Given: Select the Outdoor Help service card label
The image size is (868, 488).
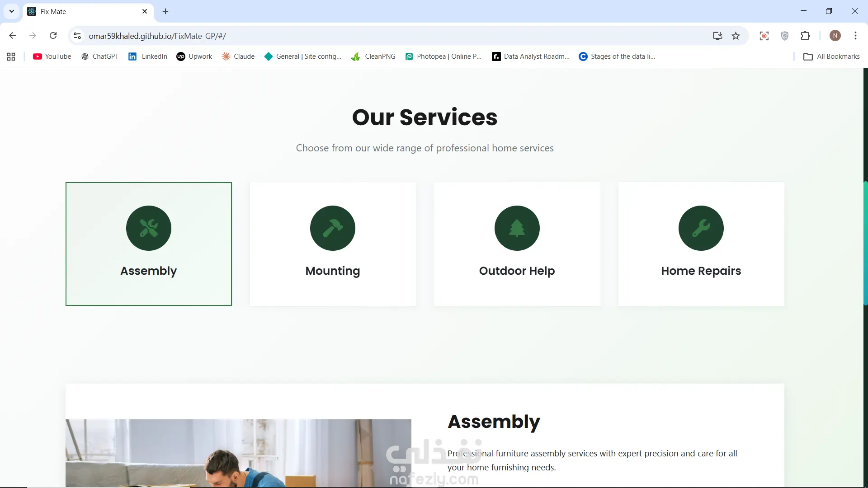Looking at the screenshot, I should click(x=517, y=271).
